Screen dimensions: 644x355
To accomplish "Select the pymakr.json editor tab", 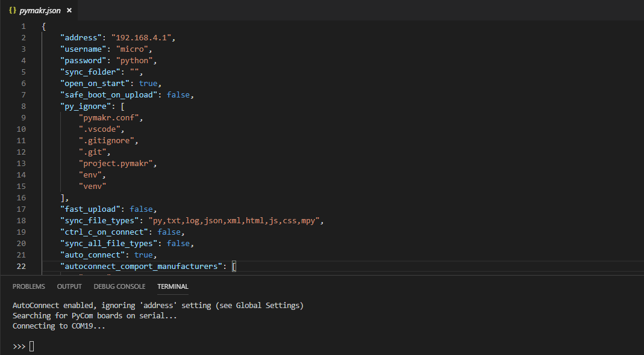I will pyautogui.click(x=40, y=11).
